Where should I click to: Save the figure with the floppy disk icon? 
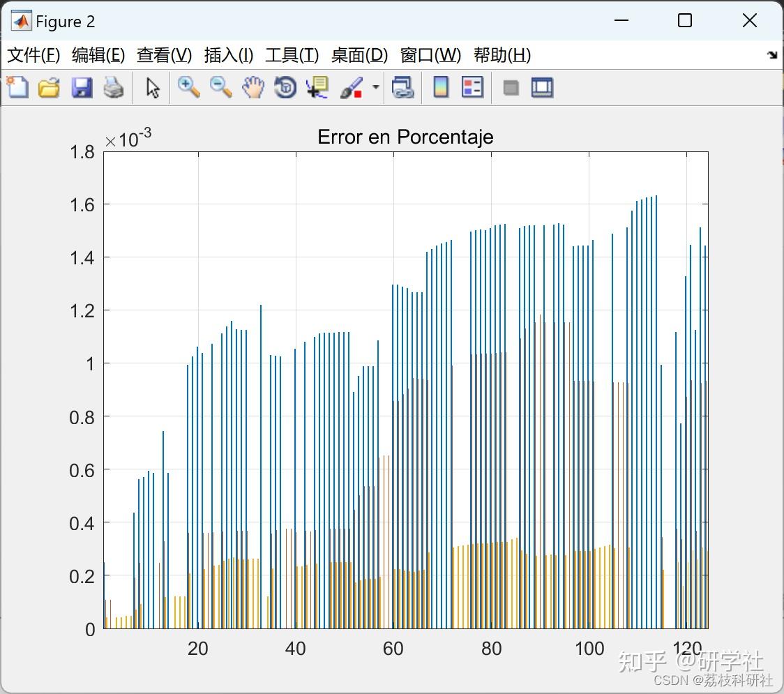[x=82, y=87]
